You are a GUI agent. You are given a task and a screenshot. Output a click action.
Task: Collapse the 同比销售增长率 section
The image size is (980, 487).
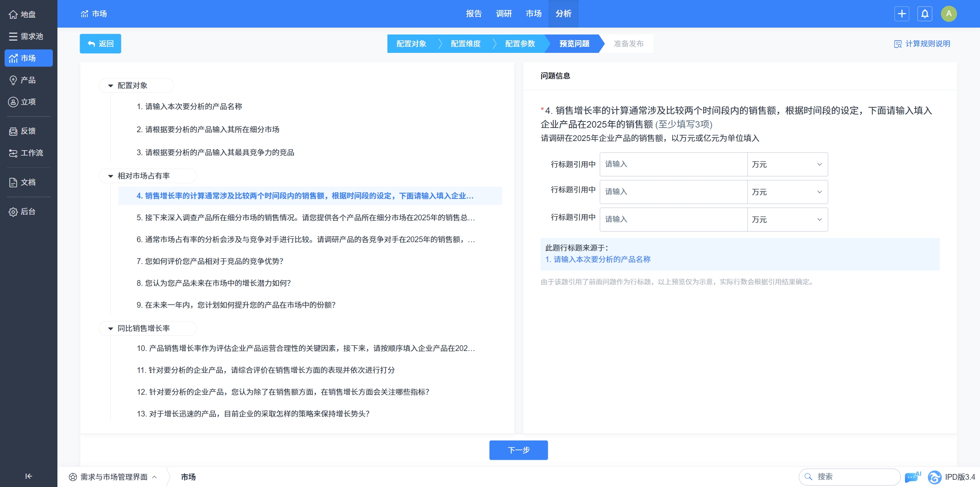coord(111,328)
